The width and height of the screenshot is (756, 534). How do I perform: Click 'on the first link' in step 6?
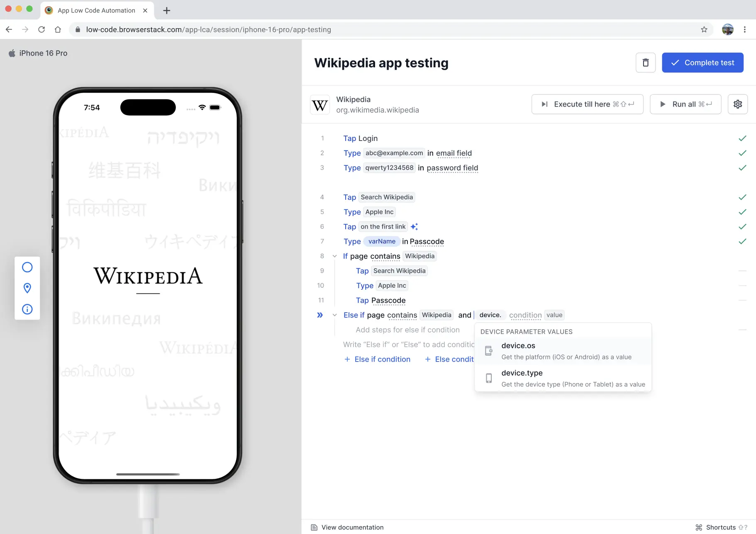pyautogui.click(x=383, y=227)
